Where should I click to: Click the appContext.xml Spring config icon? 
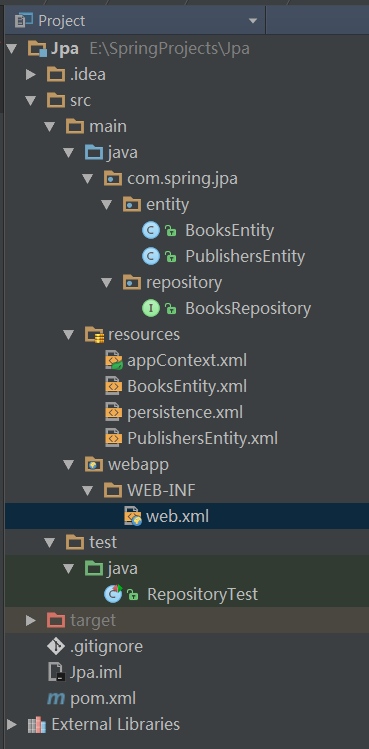tap(114, 361)
